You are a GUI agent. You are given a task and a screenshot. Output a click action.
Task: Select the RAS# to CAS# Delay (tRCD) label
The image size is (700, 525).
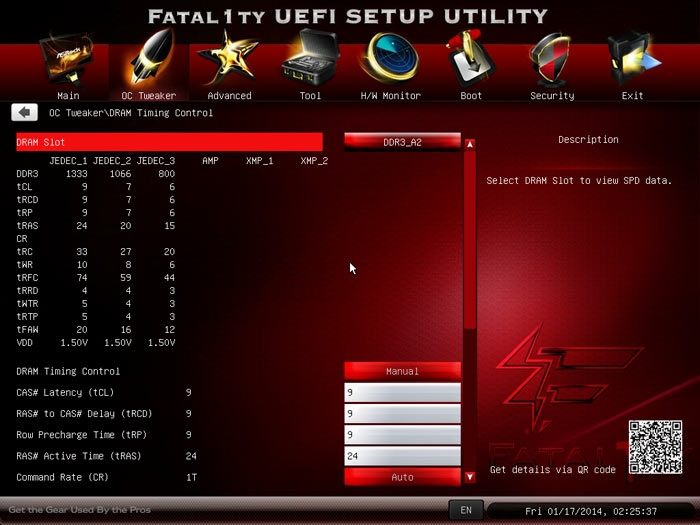(x=84, y=413)
